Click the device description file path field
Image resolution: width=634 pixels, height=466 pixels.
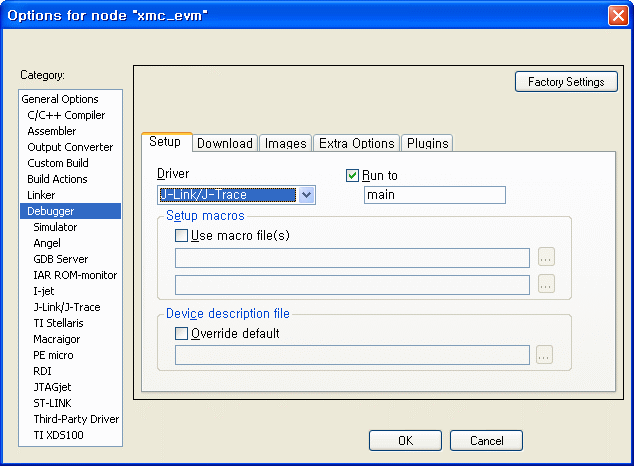click(x=352, y=355)
